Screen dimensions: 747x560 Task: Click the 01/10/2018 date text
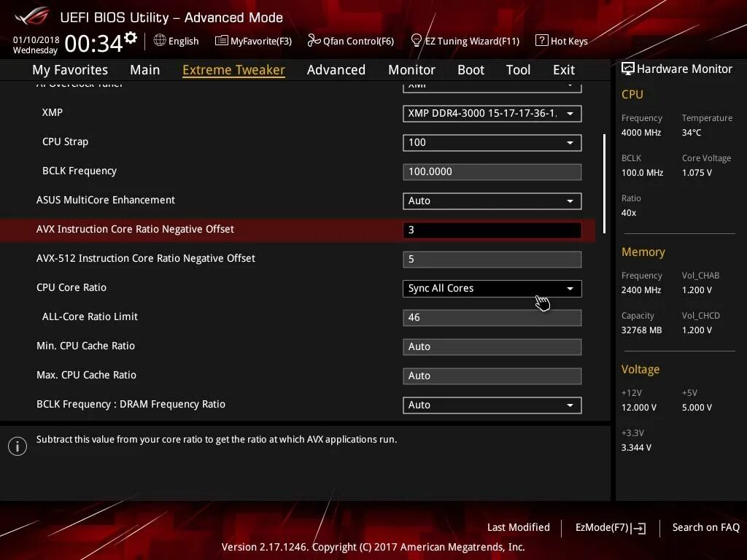click(36, 40)
